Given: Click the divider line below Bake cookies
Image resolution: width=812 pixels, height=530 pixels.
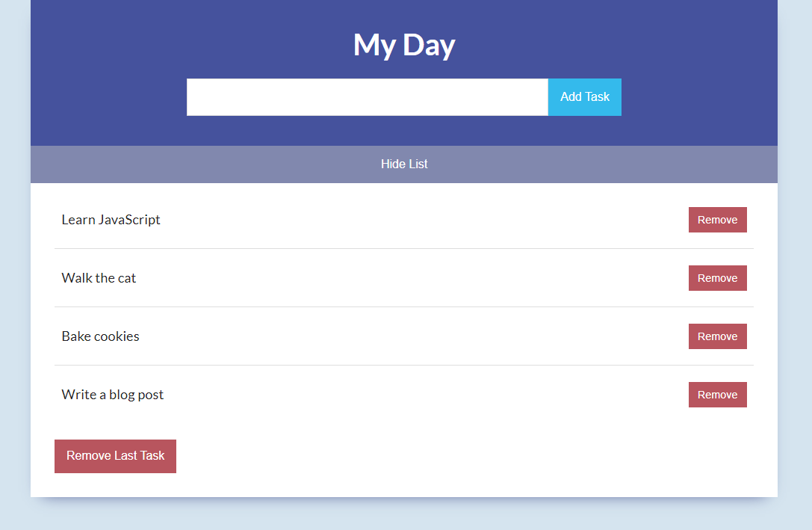Looking at the screenshot, I should click(404, 366).
